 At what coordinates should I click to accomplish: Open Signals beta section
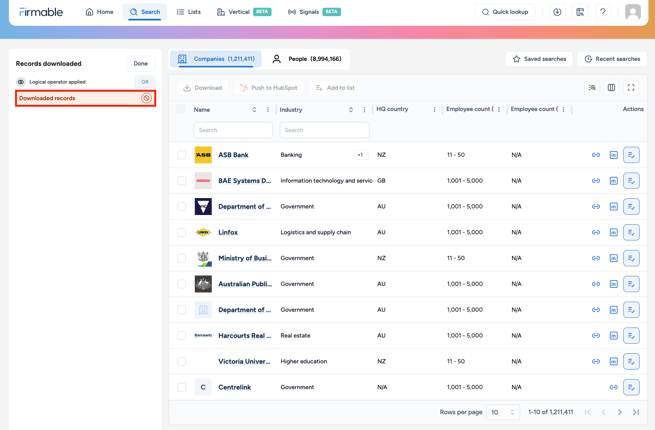(314, 12)
